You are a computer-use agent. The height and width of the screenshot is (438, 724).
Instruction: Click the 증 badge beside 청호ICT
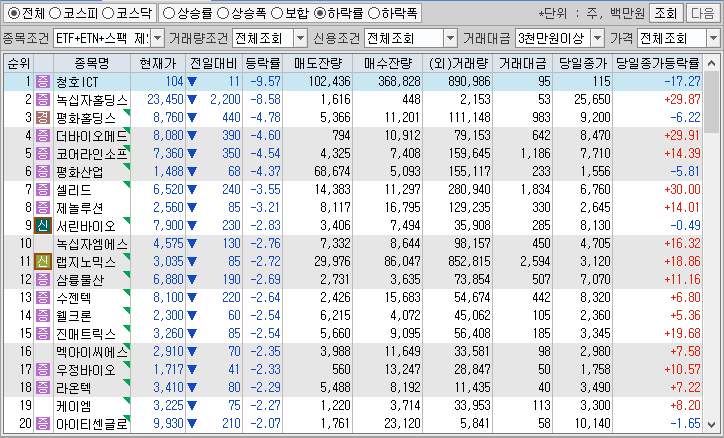click(x=43, y=82)
